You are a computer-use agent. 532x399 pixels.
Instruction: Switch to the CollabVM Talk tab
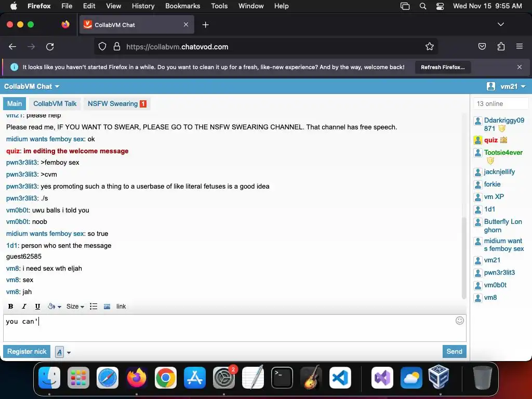55,103
